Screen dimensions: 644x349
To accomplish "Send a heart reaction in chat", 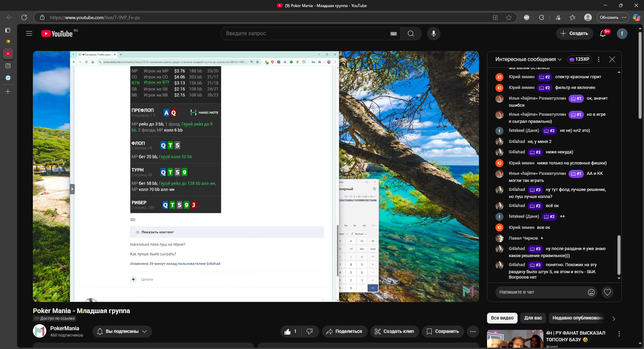I will tap(607, 292).
